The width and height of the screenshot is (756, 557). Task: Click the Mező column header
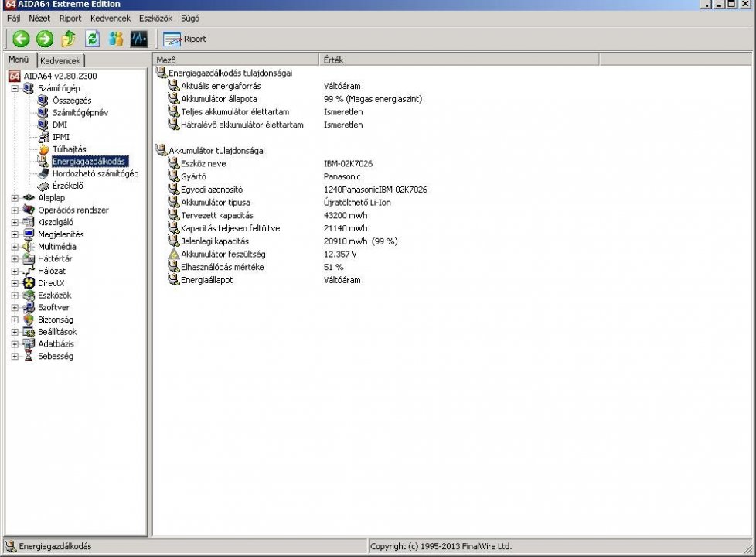tap(237, 60)
